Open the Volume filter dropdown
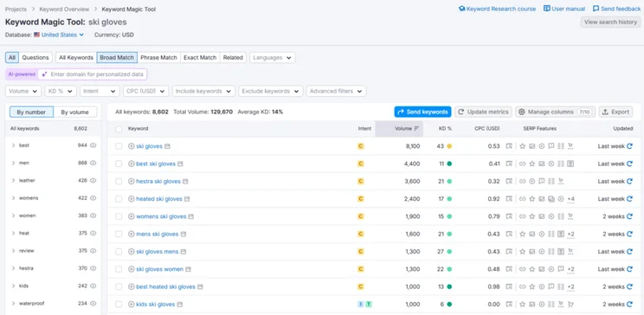Screen dimensions: 644x315 click(x=23, y=91)
